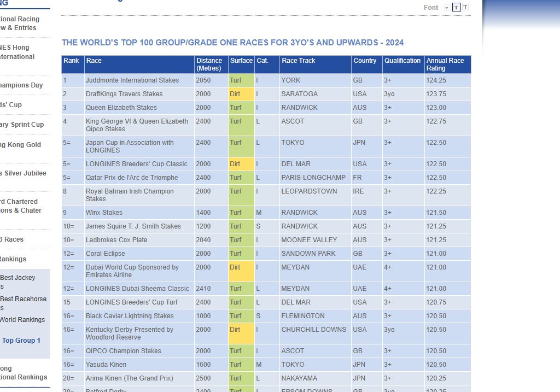The image size is (560, 392).
Task: Select QIPCO Champion Stakes race name
Action: pyautogui.click(x=123, y=351)
